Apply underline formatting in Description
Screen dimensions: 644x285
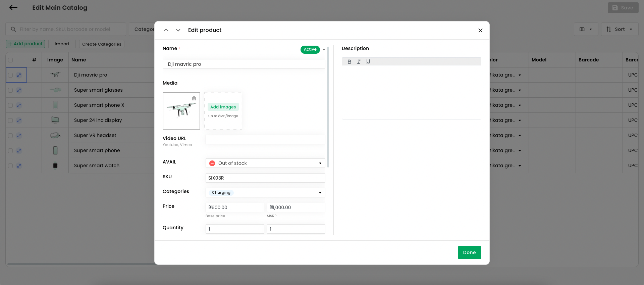[368, 62]
